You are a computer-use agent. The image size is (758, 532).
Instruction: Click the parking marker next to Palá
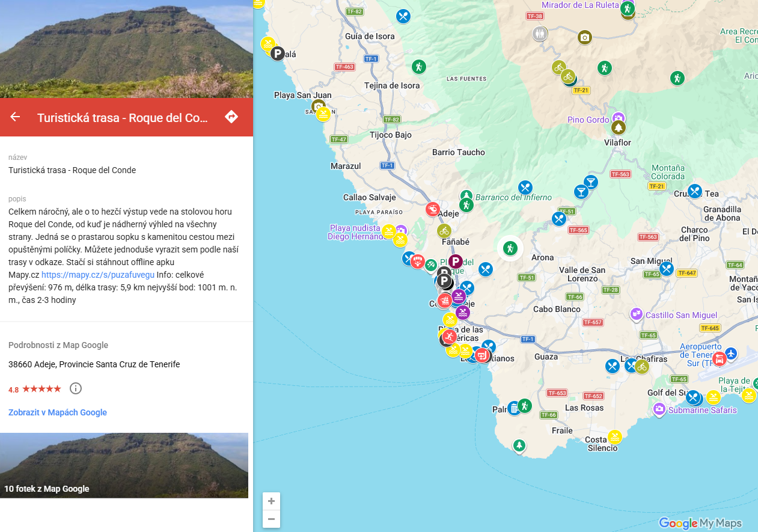pos(277,54)
